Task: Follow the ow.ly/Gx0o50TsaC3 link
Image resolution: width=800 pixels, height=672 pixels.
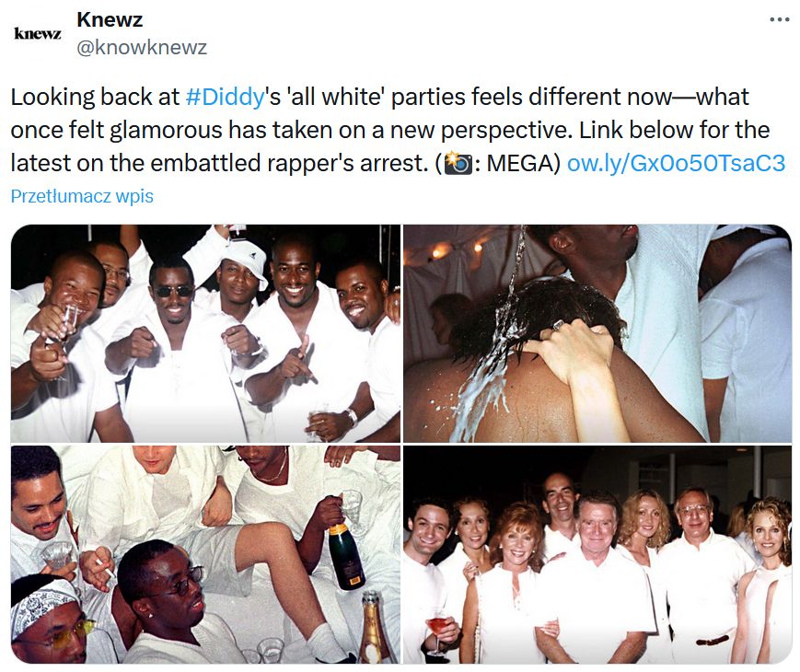Action: click(x=676, y=163)
